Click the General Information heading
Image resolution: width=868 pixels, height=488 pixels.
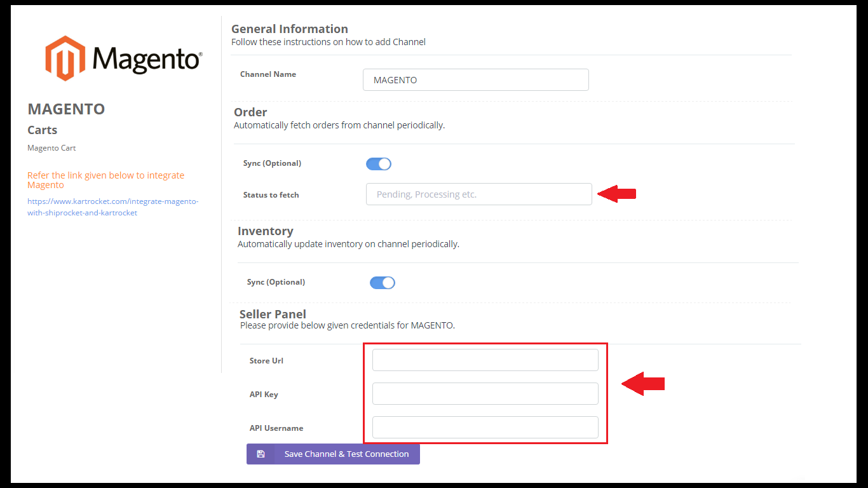[290, 29]
